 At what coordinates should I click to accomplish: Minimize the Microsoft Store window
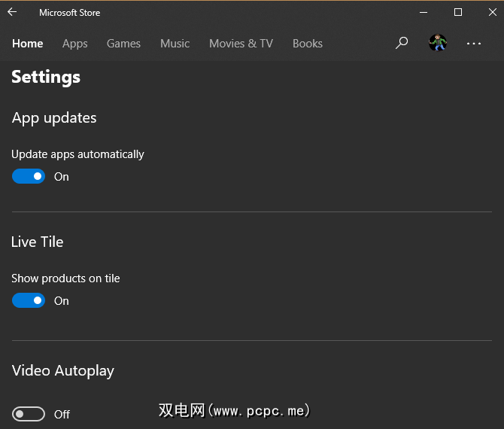tap(424, 12)
